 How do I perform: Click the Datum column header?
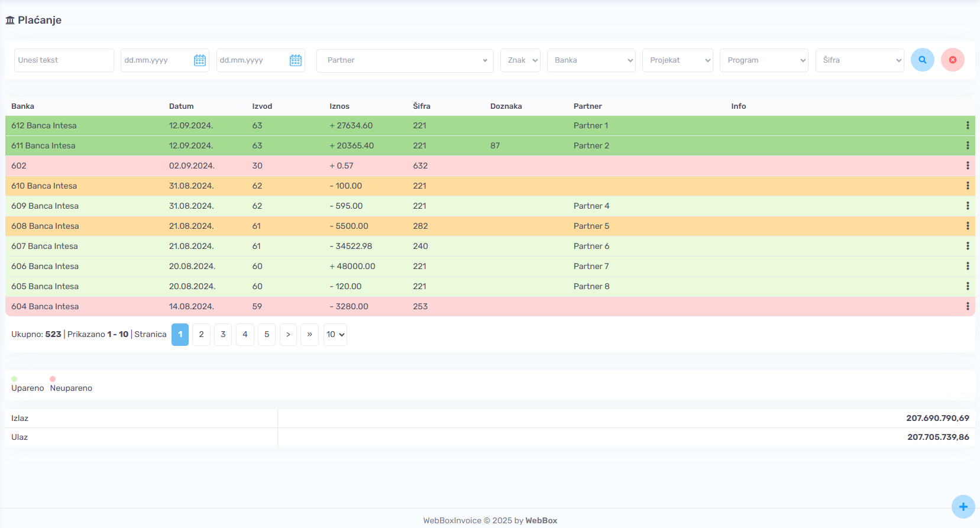tap(182, 106)
